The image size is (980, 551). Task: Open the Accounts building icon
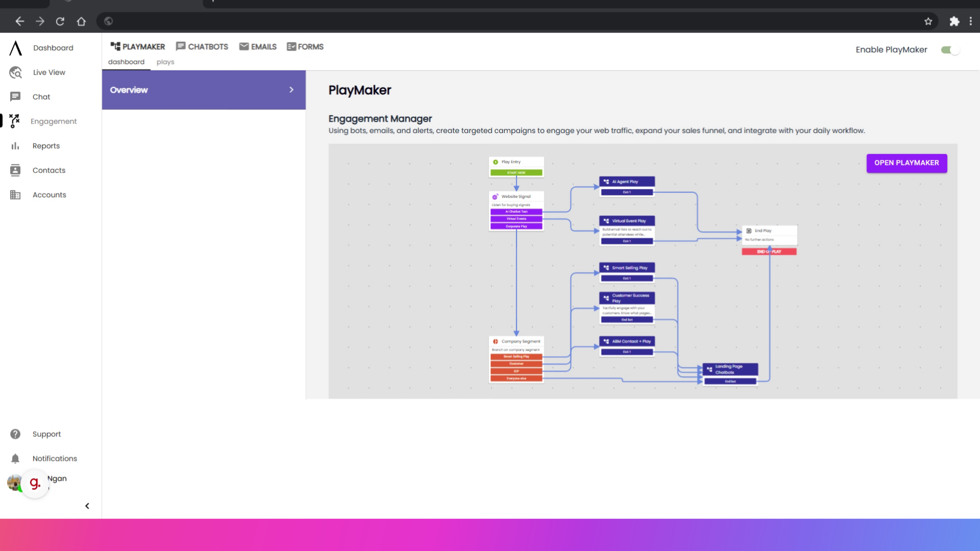pos(15,195)
